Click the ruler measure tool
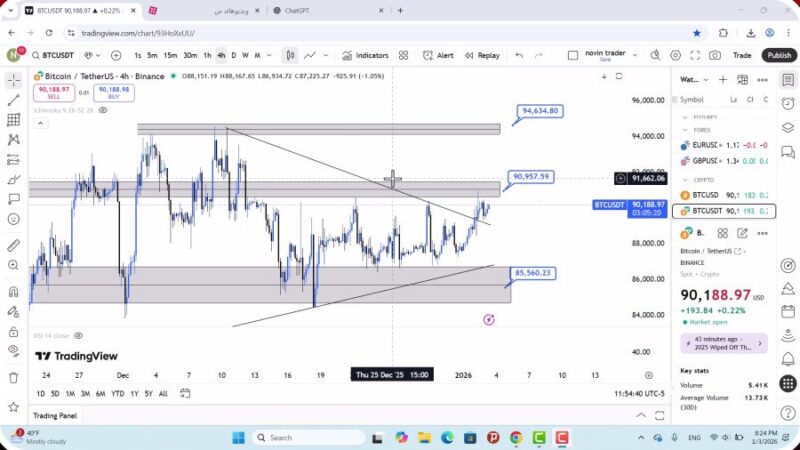The width and height of the screenshot is (800, 450). 13,244
